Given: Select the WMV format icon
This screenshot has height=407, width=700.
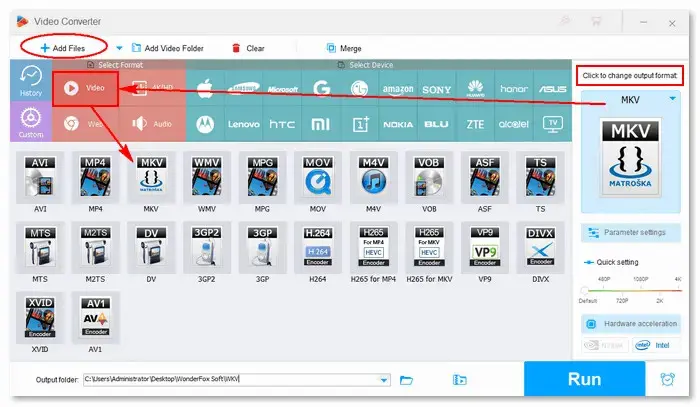Looking at the screenshot, I should coord(207,178).
